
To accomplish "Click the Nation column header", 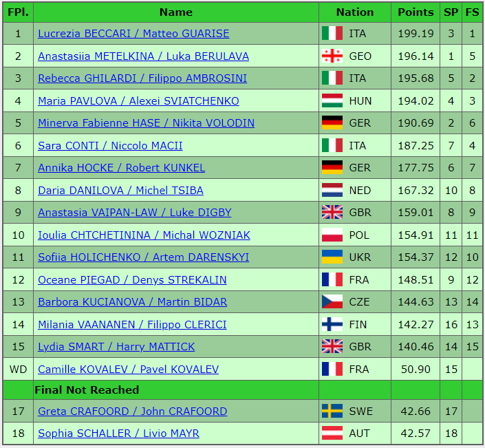I will pos(355,12).
